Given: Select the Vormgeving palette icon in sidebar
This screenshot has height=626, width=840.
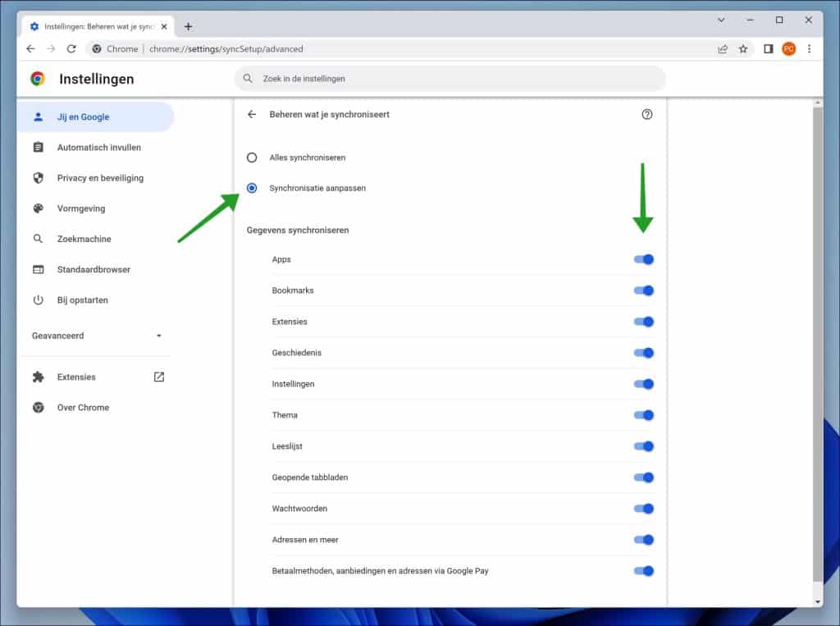Looking at the screenshot, I should (36, 208).
